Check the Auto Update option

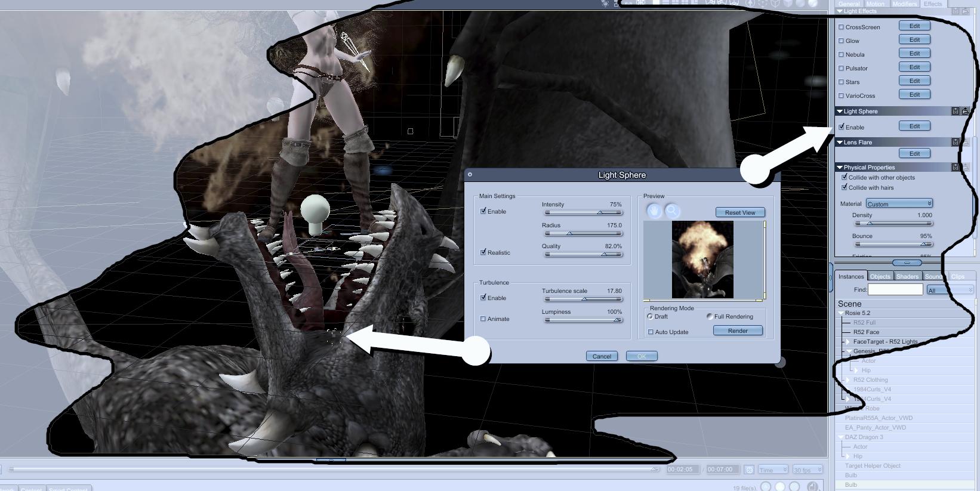pyautogui.click(x=651, y=332)
